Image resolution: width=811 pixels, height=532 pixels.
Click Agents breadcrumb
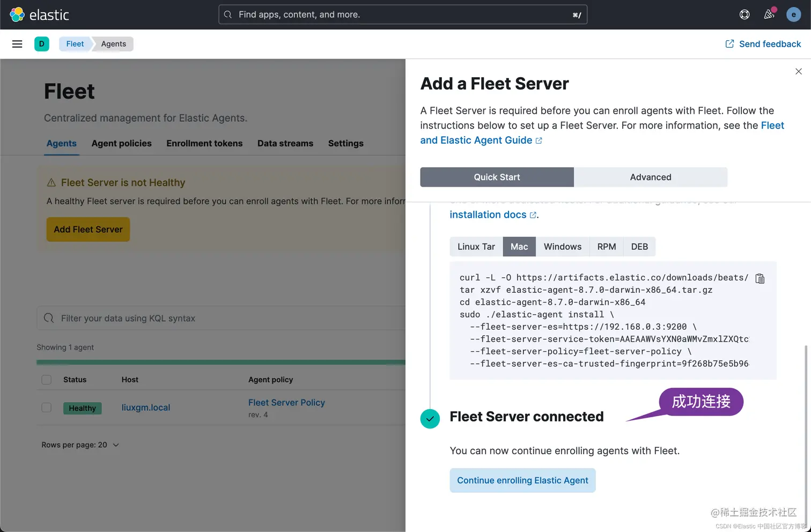(114, 44)
